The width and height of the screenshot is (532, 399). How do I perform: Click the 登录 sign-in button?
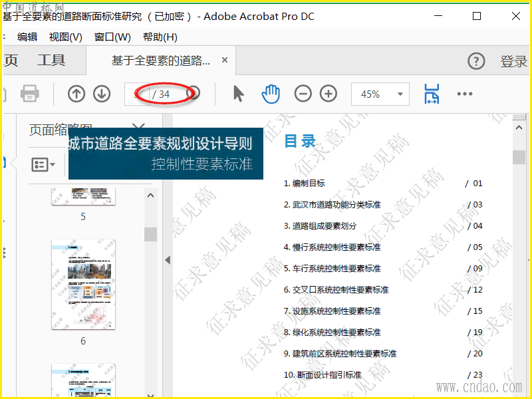tap(513, 61)
